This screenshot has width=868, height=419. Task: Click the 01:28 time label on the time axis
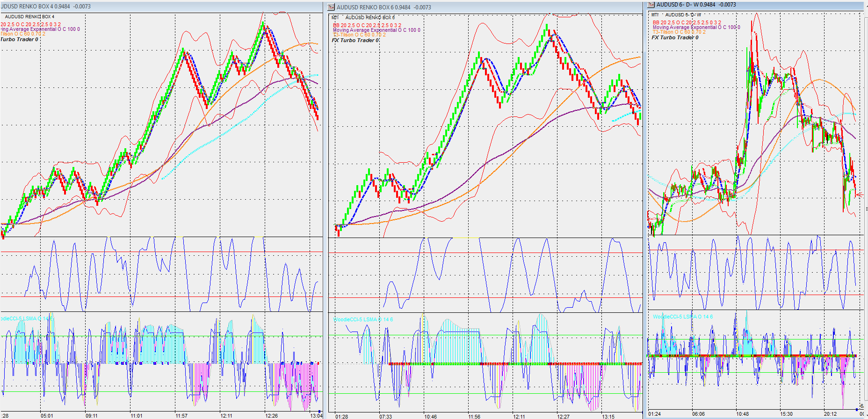(x=341, y=416)
